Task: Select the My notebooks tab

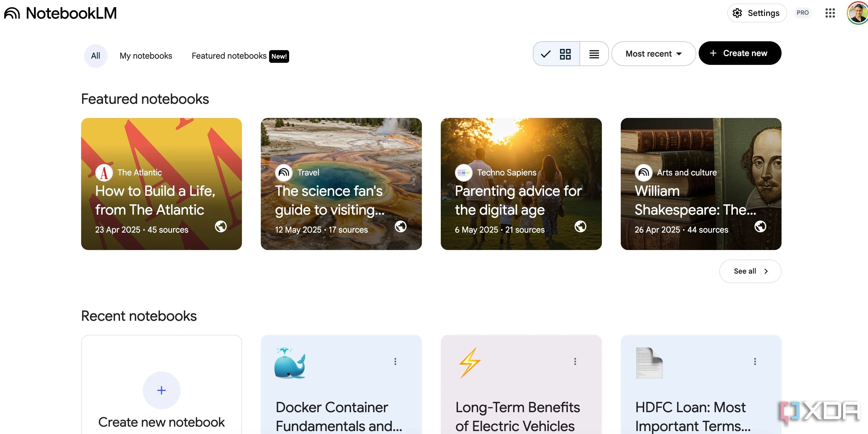Action: point(146,56)
